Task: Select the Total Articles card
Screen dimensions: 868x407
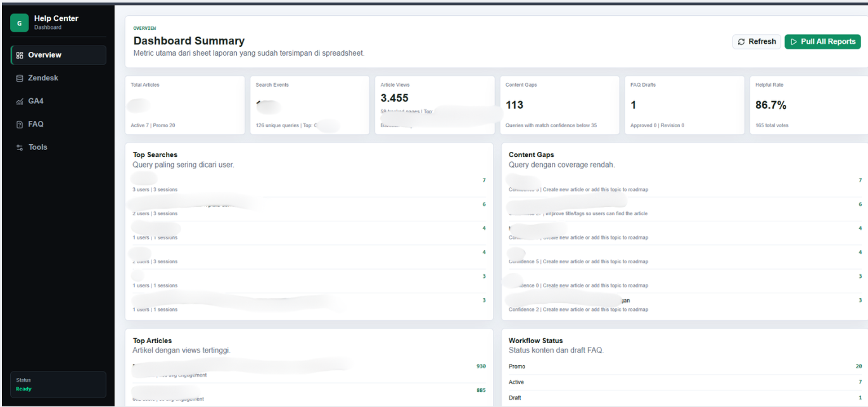Action: point(185,105)
